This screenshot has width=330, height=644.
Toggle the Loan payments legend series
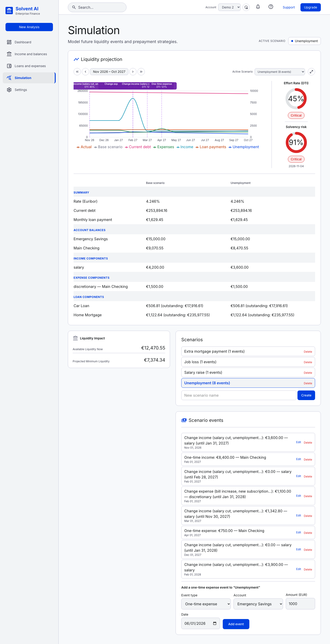[x=211, y=147]
